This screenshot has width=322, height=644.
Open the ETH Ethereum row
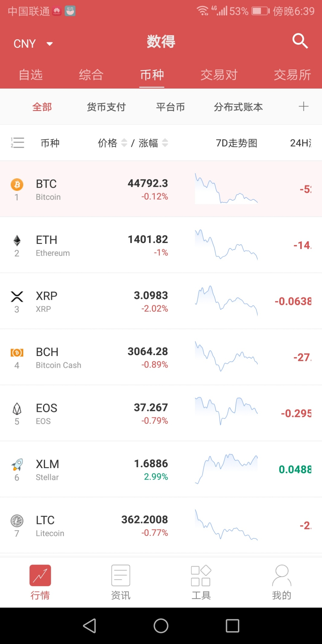[x=161, y=245]
